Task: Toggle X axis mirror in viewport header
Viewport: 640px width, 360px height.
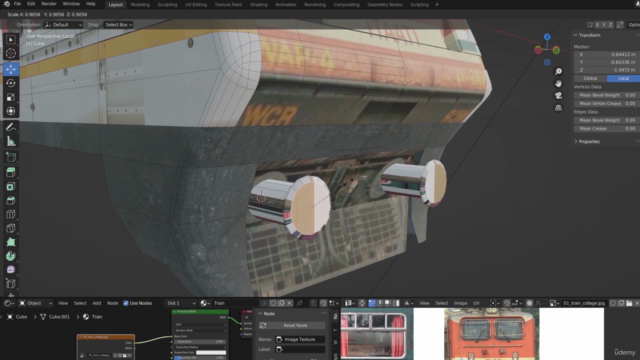Action: tap(597, 24)
